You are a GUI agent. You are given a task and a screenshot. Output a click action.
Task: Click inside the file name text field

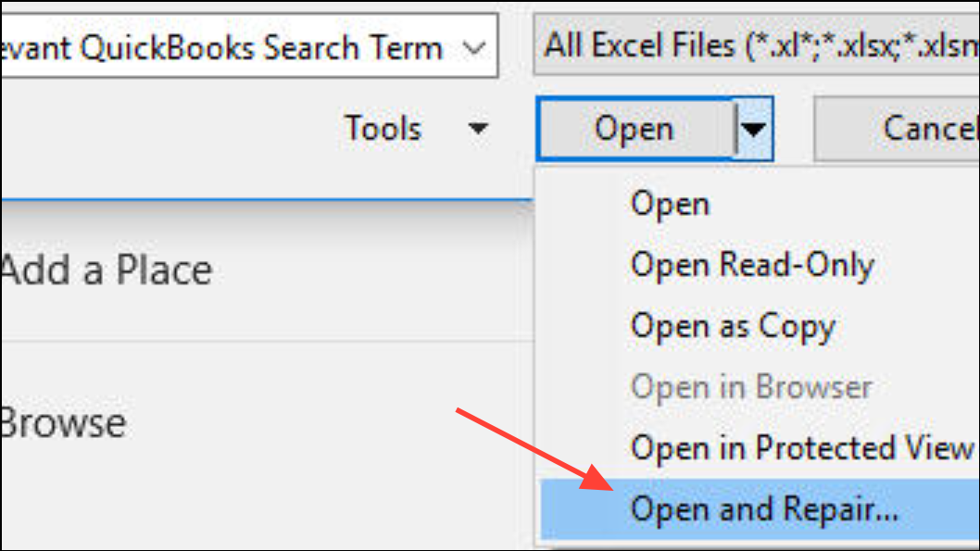coord(222,48)
